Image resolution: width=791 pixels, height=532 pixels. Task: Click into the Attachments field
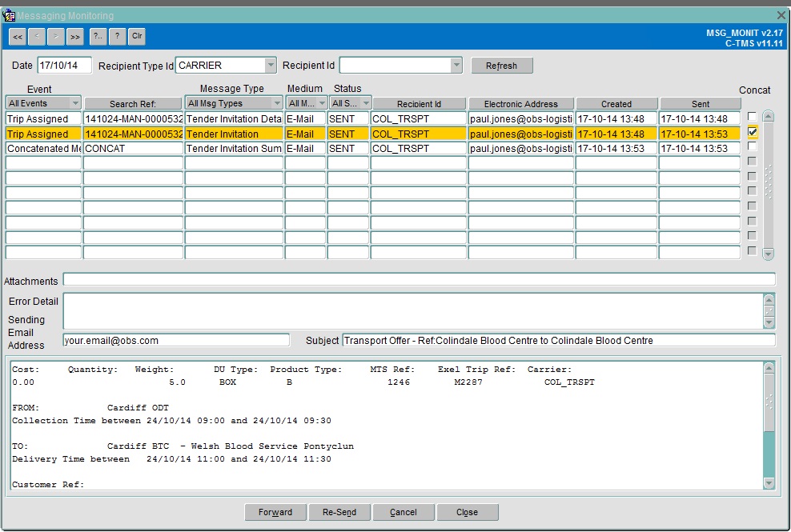(x=419, y=280)
